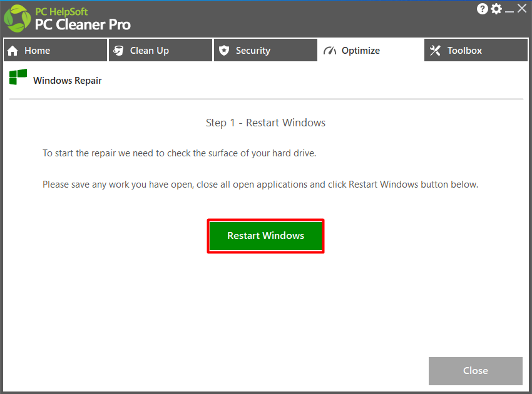This screenshot has width=532, height=394.
Task: Open the Security tab
Action: (265, 50)
